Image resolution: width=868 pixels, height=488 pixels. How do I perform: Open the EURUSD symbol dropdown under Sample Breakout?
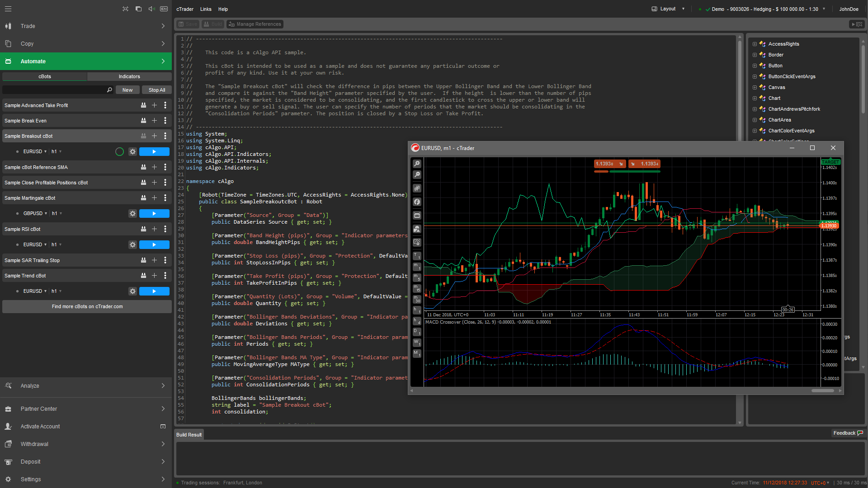pyautogui.click(x=35, y=152)
